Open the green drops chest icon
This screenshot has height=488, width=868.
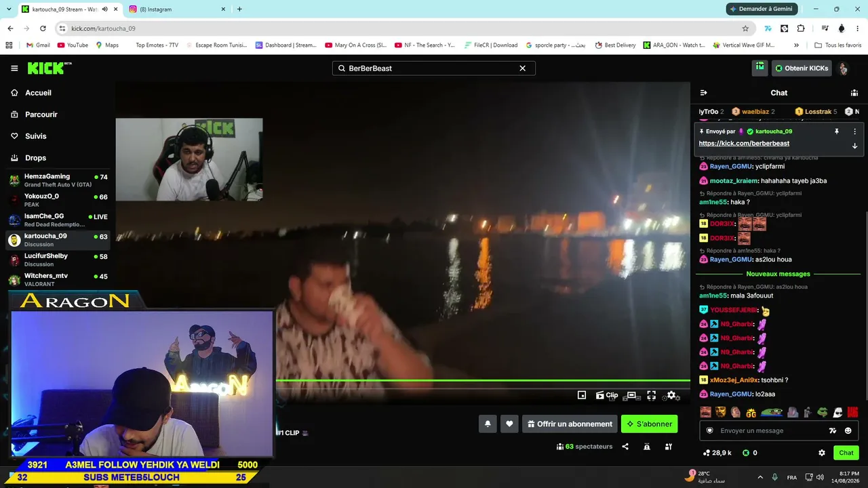[x=760, y=68]
